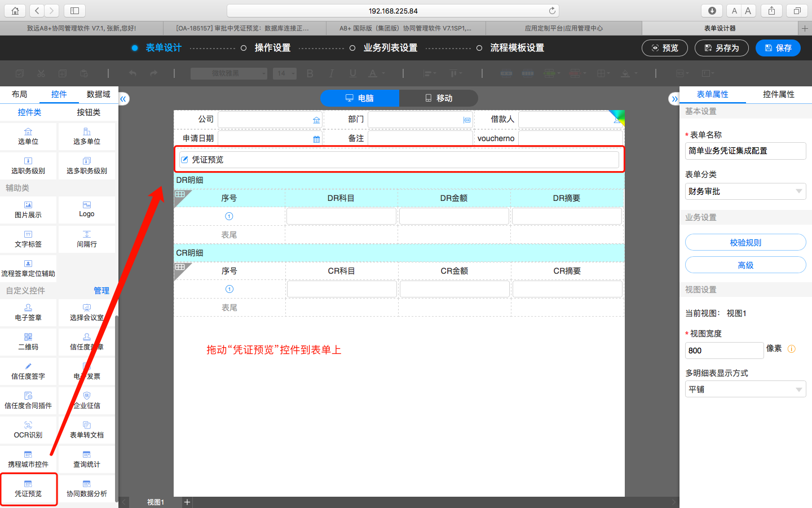
Task: Switch canvas to 移动 mobile view
Action: [438, 98]
